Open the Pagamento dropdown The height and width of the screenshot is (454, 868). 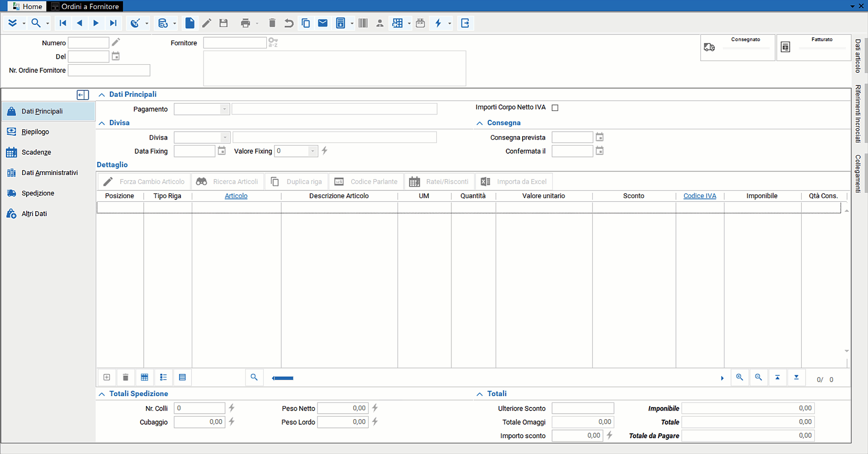click(x=224, y=109)
